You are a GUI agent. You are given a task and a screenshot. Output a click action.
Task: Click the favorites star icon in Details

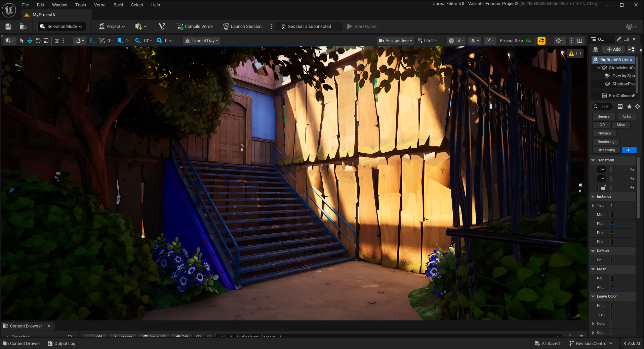(629, 107)
